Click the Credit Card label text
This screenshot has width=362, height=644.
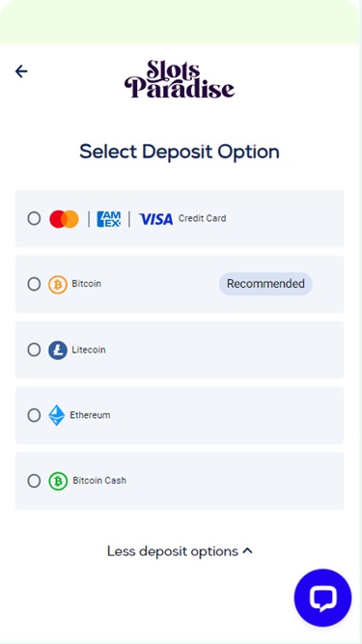pos(202,218)
